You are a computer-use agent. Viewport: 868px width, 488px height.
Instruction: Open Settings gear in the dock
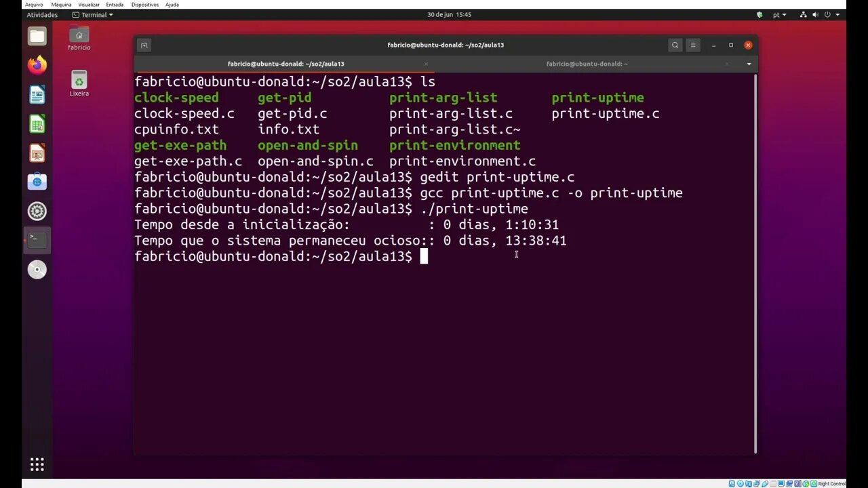tap(37, 211)
